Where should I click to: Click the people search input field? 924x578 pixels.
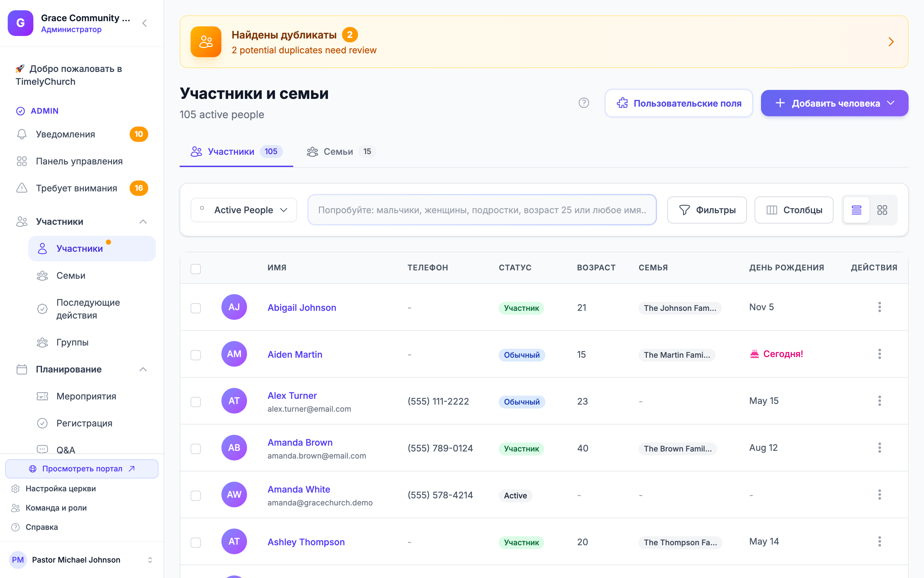pyautogui.click(x=482, y=210)
